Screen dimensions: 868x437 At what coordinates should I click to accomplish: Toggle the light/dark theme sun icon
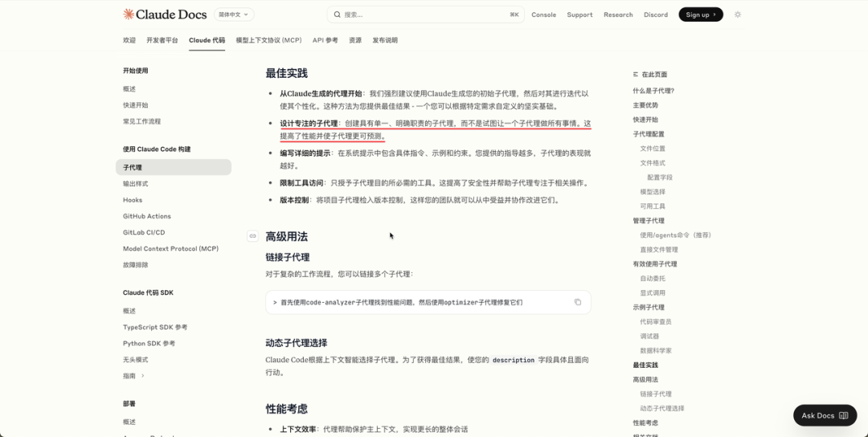pyautogui.click(x=737, y=14)
